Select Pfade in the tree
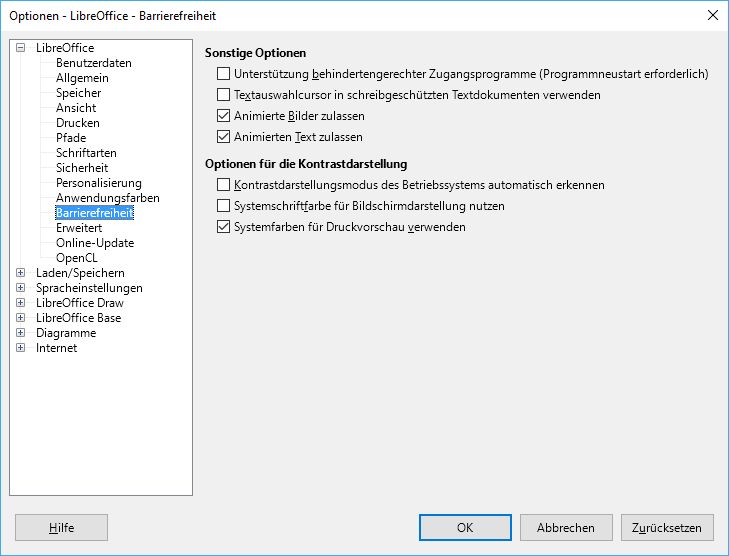Viewport: 729px width, 556px height. pos(71,138)
